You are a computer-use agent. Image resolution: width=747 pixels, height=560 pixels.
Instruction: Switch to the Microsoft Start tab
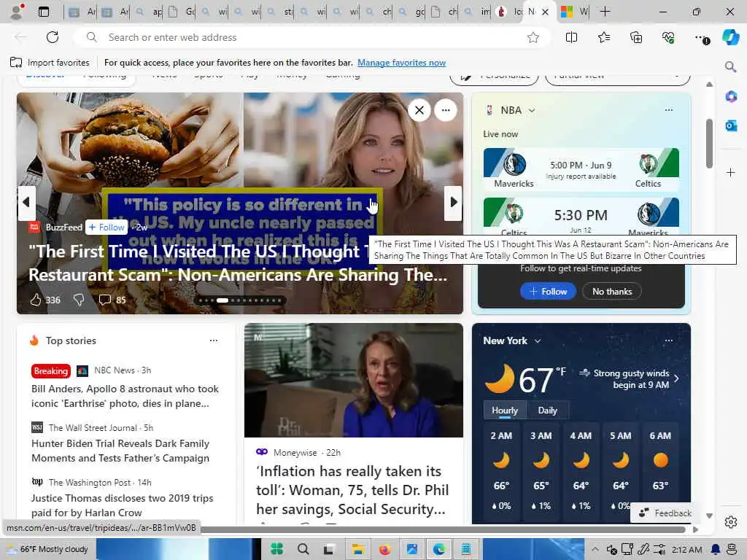(574, 12)
